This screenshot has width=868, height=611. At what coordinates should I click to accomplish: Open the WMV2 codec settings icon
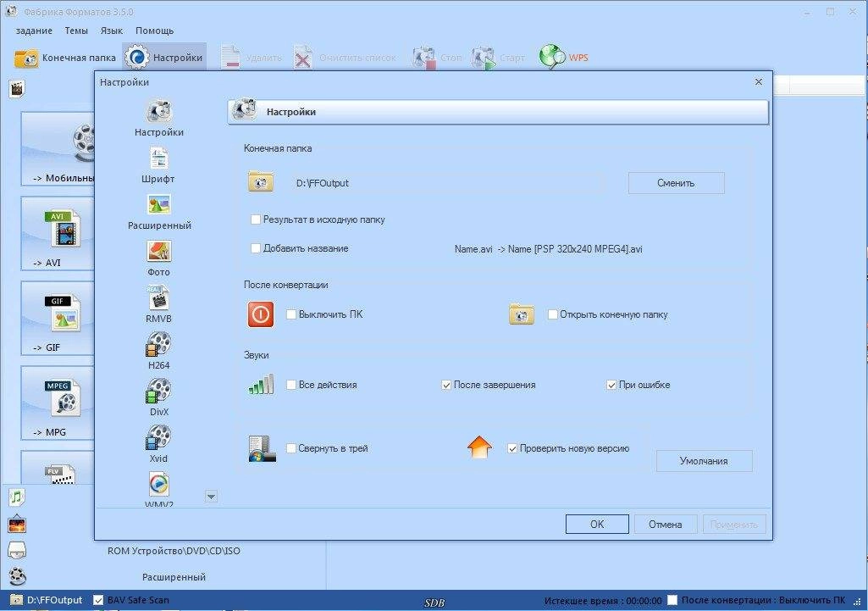click(x=159, y=484)
